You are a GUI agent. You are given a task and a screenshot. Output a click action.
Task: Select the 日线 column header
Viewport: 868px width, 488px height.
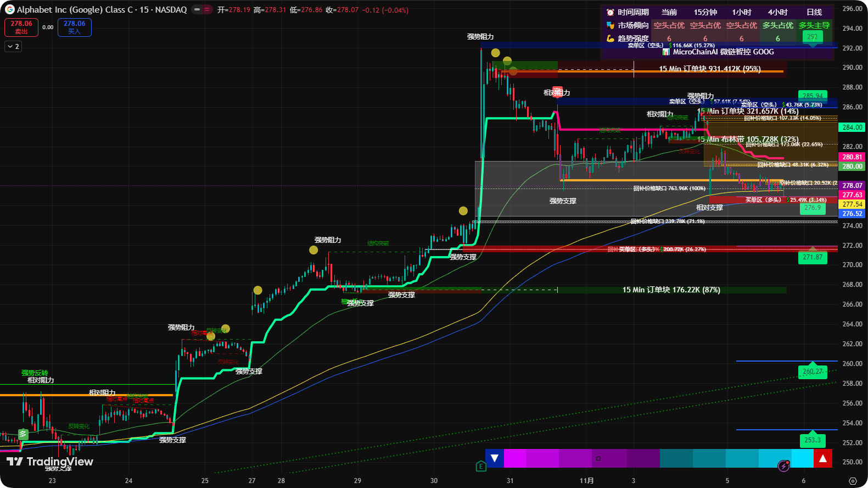pyautogui.click(x=814, y=12)
